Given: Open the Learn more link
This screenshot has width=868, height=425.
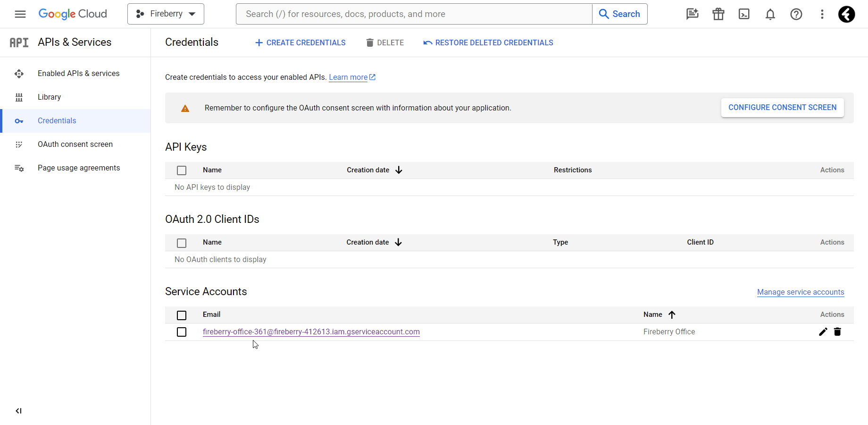Looking at the screenshot, I should [348, 77].
